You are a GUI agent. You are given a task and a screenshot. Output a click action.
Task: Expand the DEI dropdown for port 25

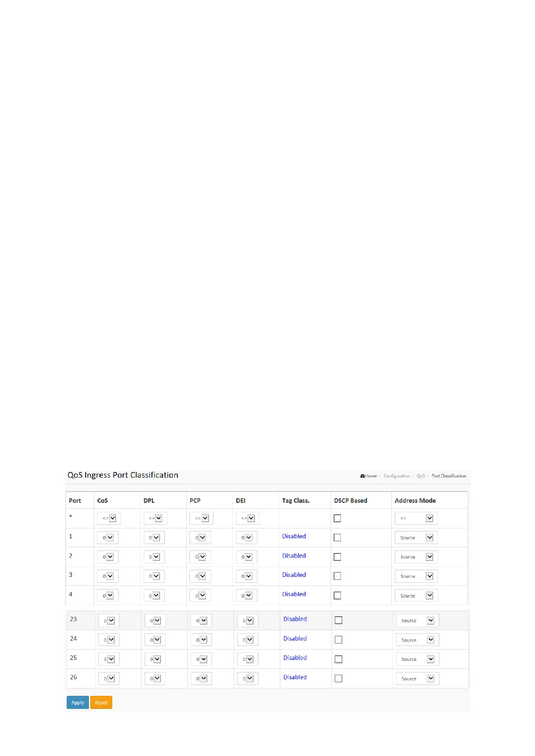(x=248, y=659)
